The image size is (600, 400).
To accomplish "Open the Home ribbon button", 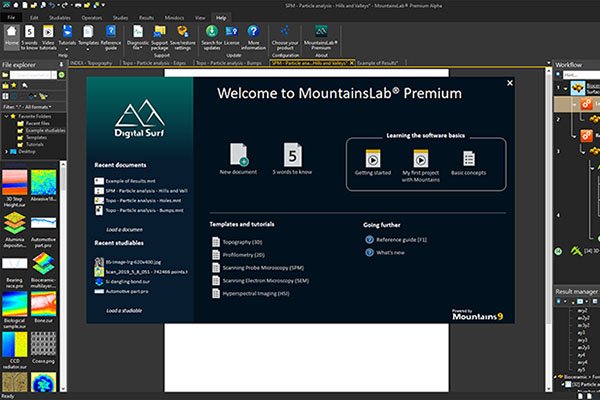I will (11, 37).
